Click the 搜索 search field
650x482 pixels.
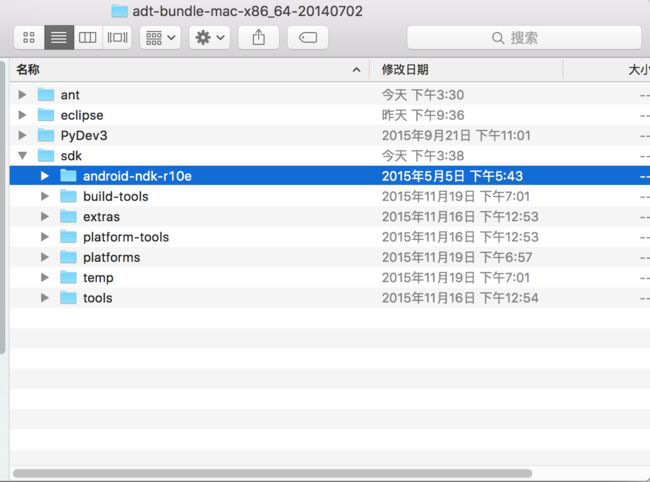pyautogui.click(x=524, y=38)
